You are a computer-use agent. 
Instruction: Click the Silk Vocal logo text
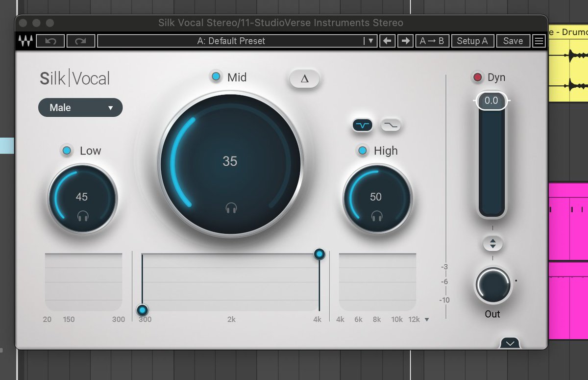tap(75, 78)
